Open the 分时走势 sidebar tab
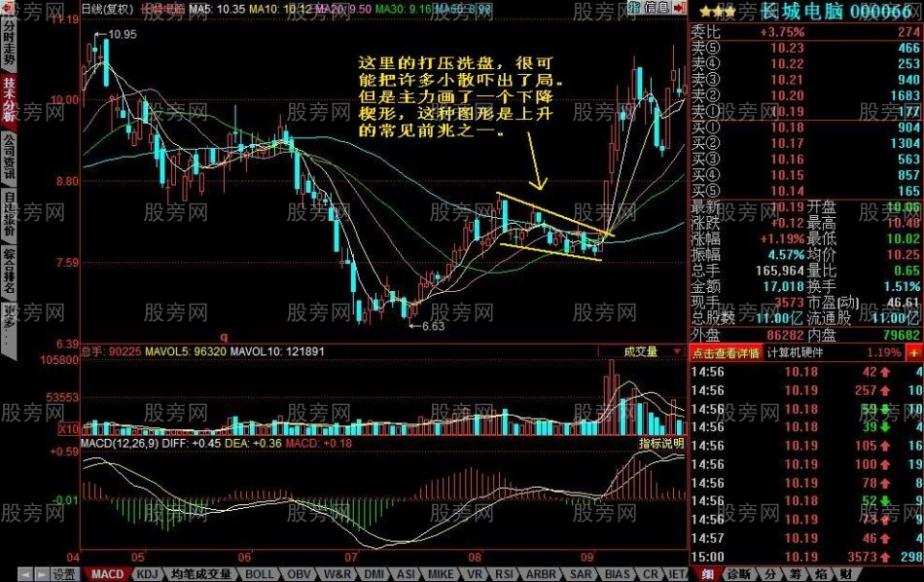Image resolution: width=924 pixels, height=582 pixels. [x=9, y=43]
